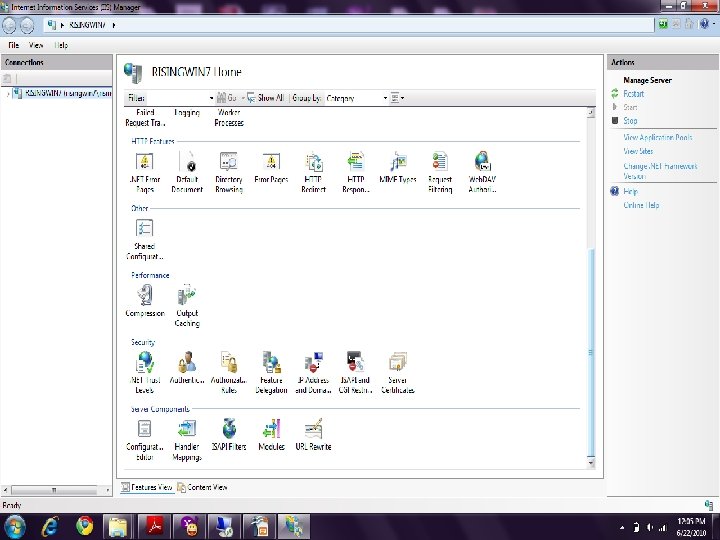Screen dimensions: 720x540
Task: Open Windows Explorer folder from taskbar
Action: [x=118, y=526]
